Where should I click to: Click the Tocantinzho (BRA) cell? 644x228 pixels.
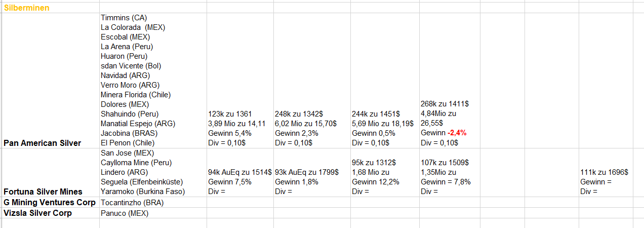(152, 203)
